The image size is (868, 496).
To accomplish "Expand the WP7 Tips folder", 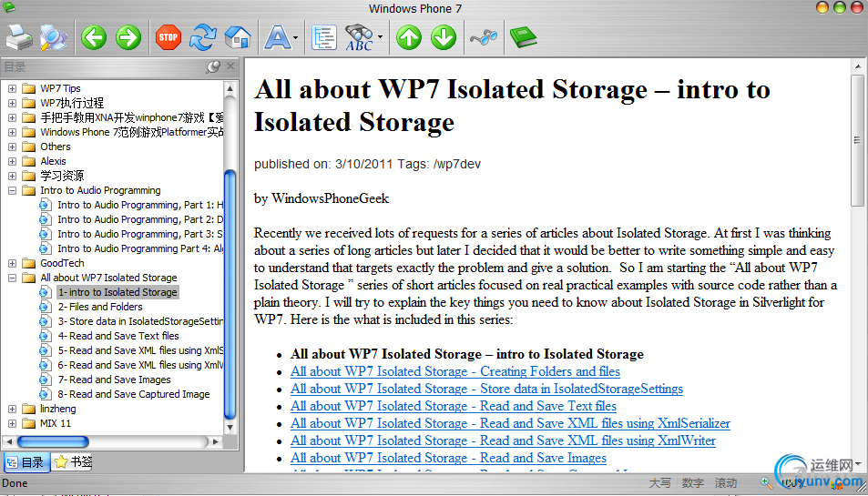I will pos(12,88).
